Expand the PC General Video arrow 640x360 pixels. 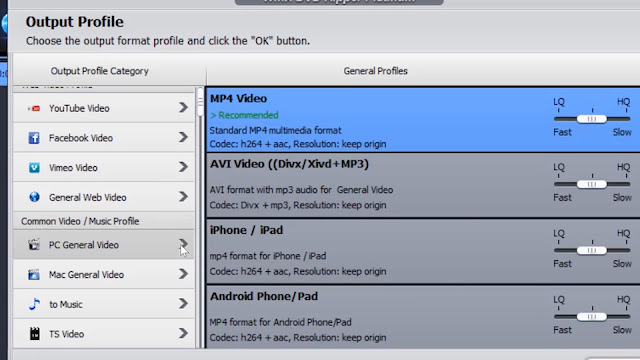(x=183, y=244)
